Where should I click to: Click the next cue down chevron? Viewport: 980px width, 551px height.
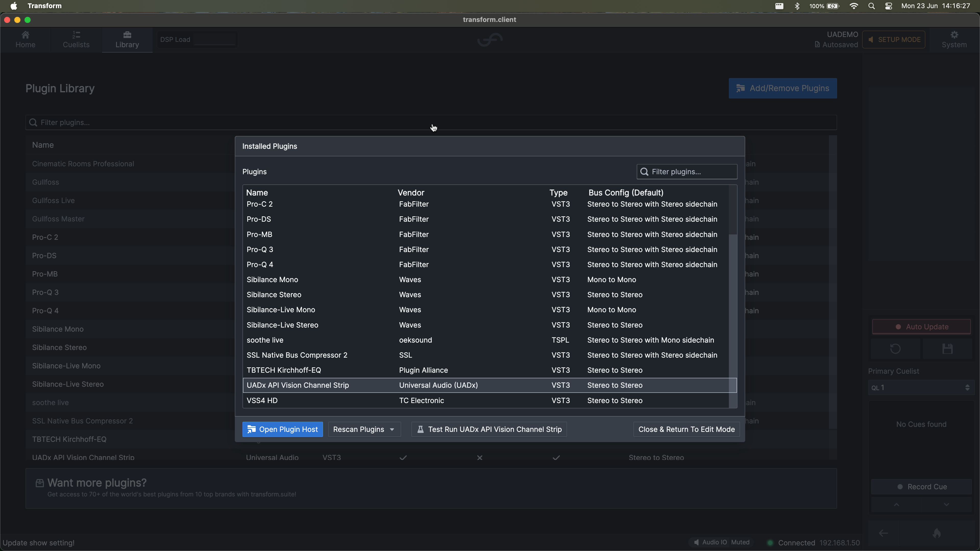(946, 505)
